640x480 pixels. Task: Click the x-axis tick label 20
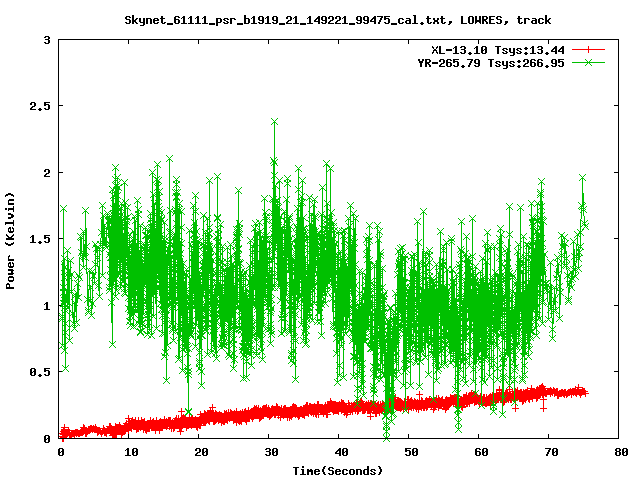click(x=201, y=452)
